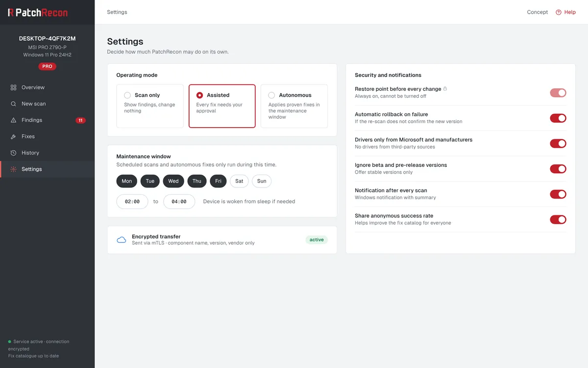Toggle the Wed day chip
Image resolution: width=588 pixels, height=368 pixels.
pyautogui.click(x=173, y=181)
